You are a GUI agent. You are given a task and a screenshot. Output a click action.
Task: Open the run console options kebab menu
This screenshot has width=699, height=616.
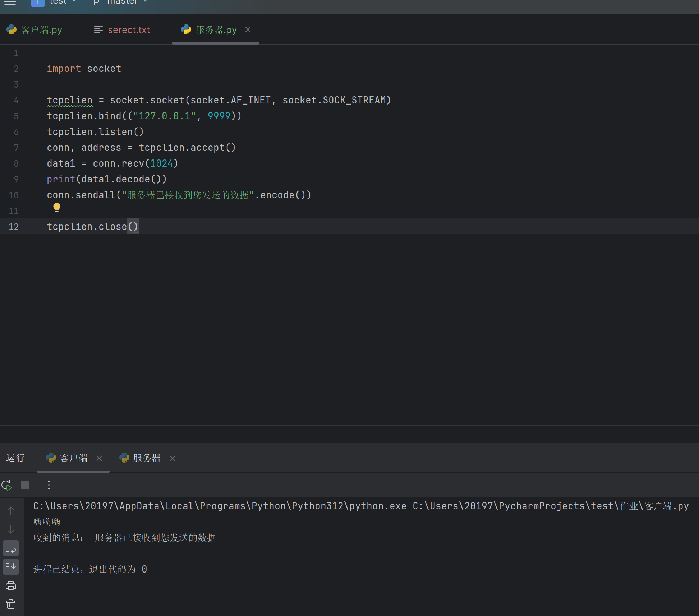coord(49,485)
